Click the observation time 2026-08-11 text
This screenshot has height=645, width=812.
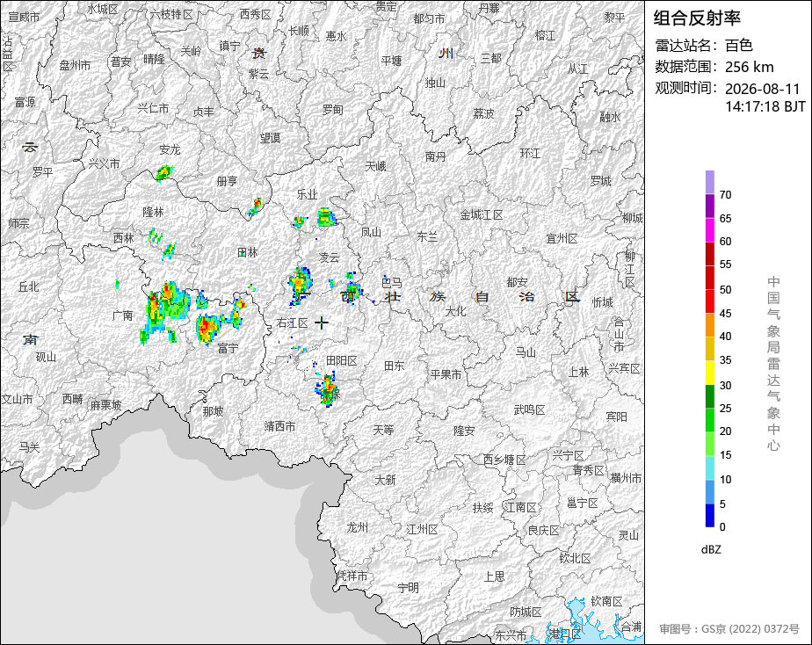point(762,89)
